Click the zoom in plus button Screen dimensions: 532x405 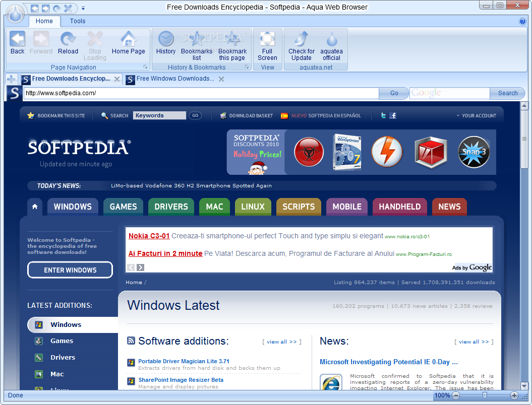click(514, 395)
